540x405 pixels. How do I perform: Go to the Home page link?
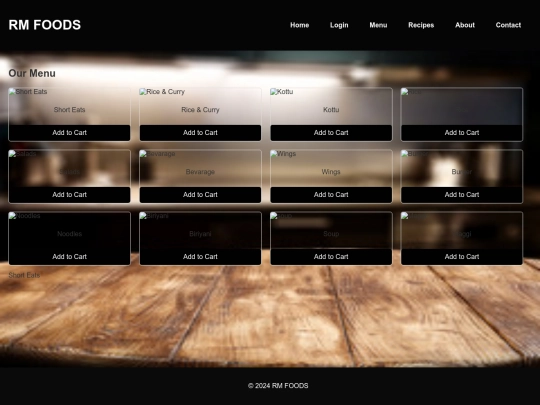299,25
